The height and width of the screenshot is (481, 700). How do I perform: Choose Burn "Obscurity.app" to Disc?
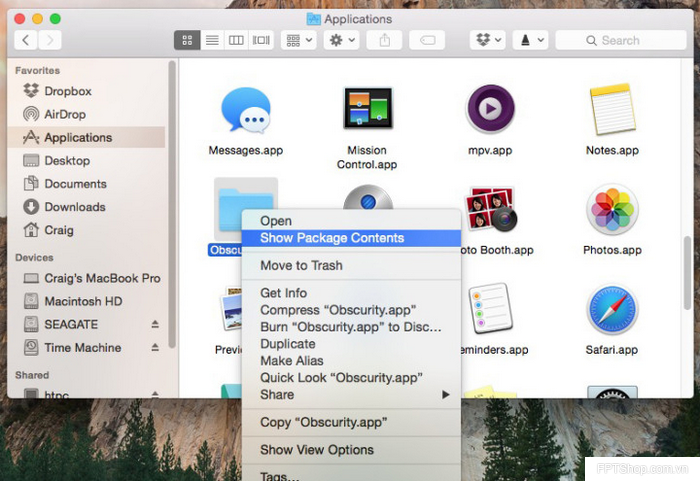(x=351, y=327)
